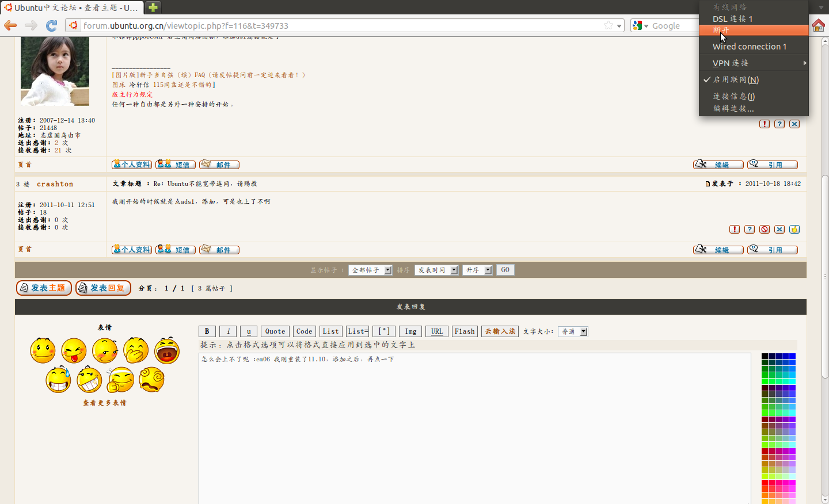
Task: Click red exclamation icon on the 21448-post user's post
Action: tap(765, 124)
